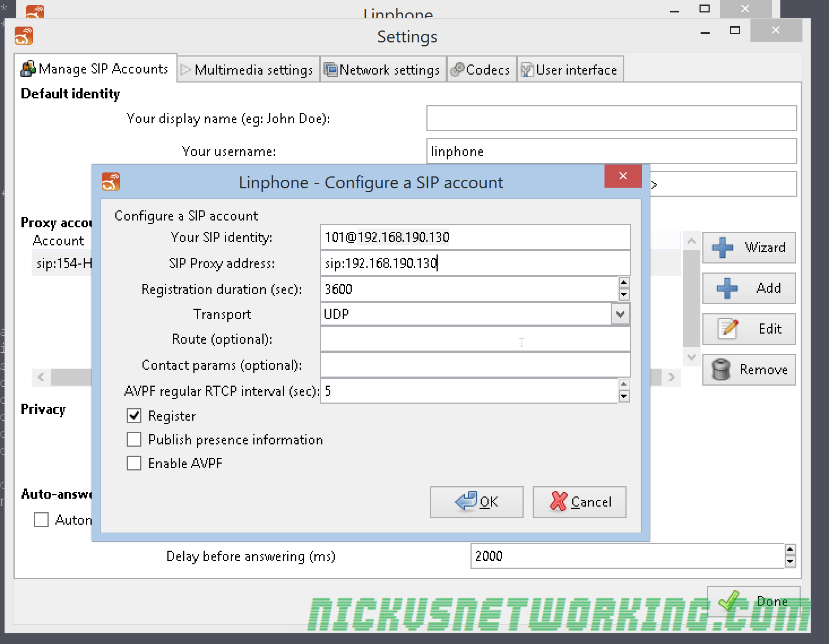Viewport: 829px width, 644px height.
Task: Click the Registration duration value field
Action: (x=469, y=289)
